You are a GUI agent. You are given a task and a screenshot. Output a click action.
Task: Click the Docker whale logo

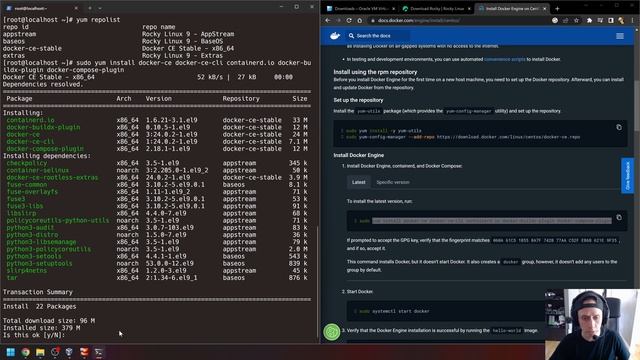(335, 36)
